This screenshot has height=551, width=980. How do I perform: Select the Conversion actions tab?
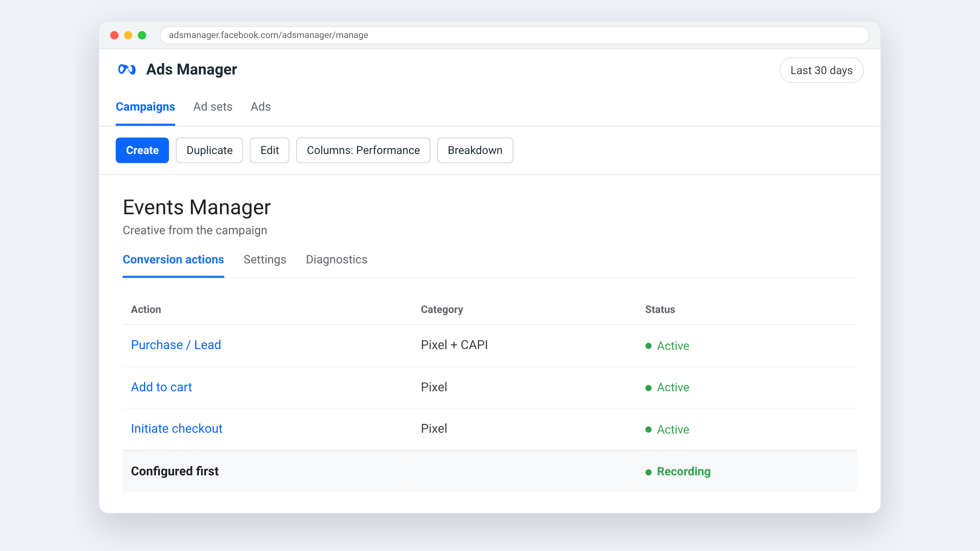(173, 260)
